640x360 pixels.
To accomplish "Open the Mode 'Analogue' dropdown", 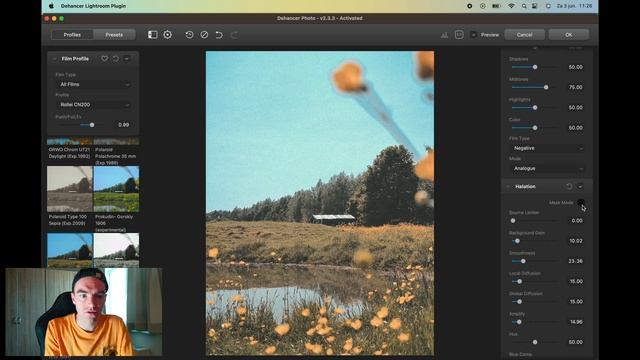I will [x=547, y=169].
